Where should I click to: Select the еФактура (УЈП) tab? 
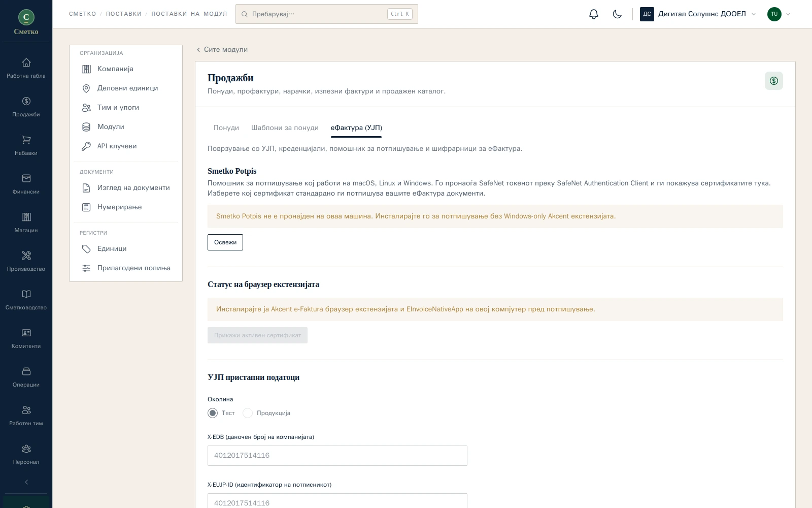pos(356,128)
